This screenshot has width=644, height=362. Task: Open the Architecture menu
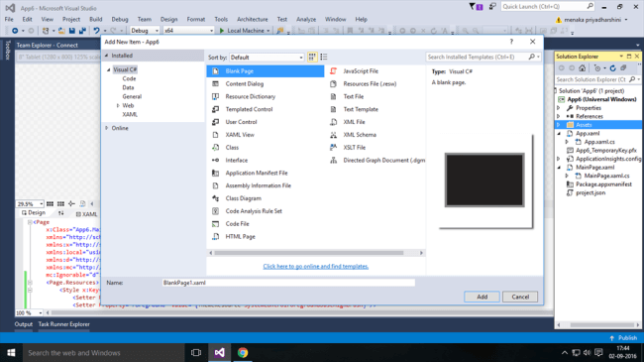coord(253,19)
